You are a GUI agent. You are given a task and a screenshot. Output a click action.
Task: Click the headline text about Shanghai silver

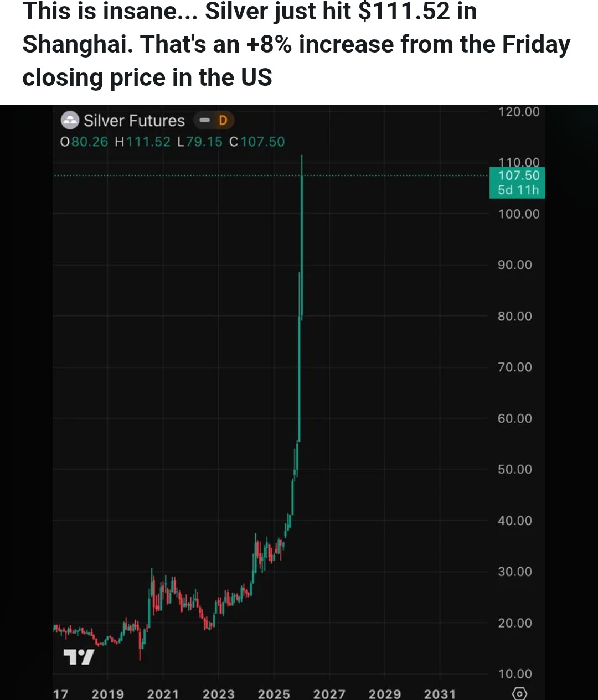coord(296,44)
